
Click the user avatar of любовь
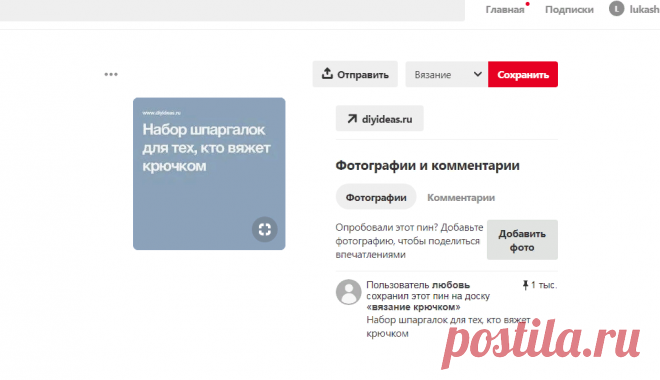pyautogui.click(x=349, y=292)
